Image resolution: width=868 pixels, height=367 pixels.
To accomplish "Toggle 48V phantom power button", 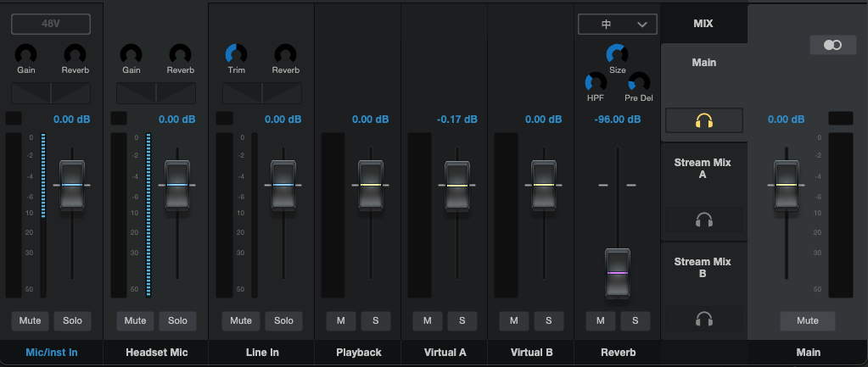I will [51, 24].
